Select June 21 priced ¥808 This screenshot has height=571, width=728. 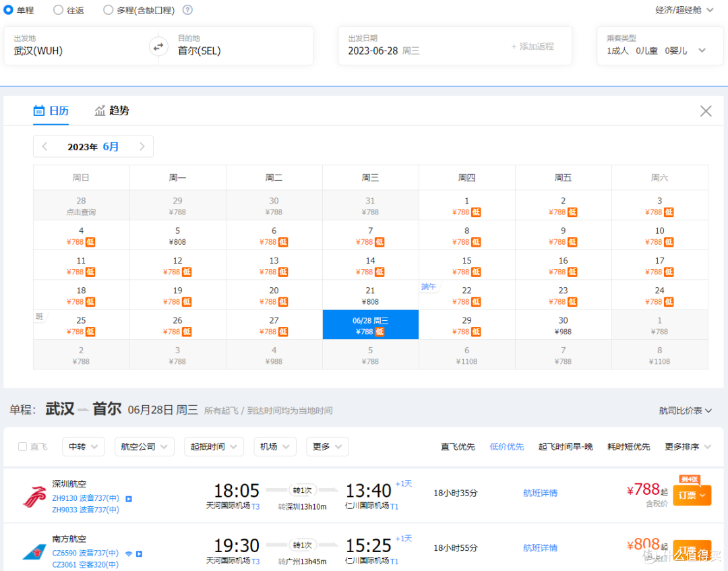[371, 295]
